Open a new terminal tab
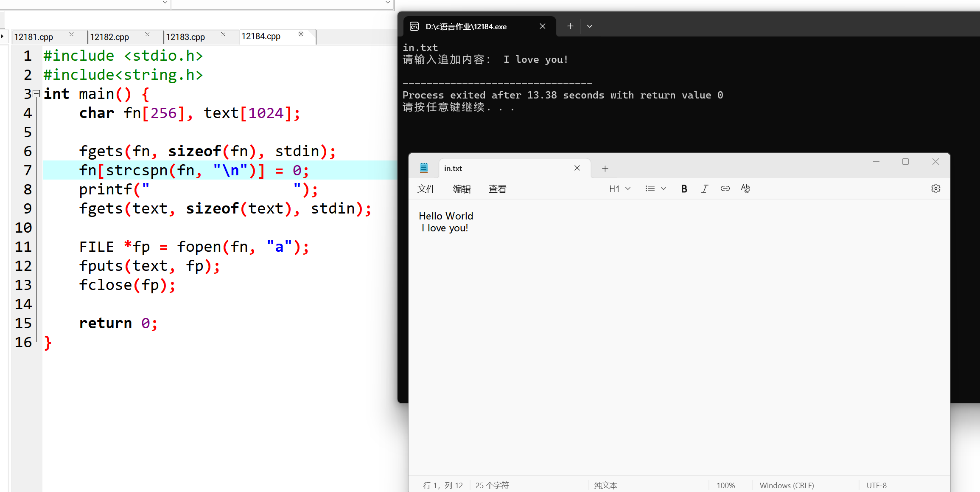The width and height of the screenshot is (980, 492). coord(570,26)
